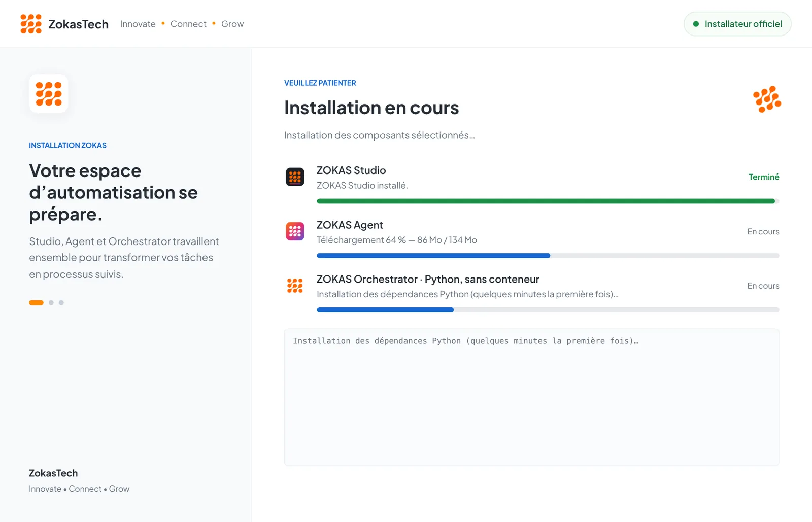Click the Terminé status label
The height and width of the screenshot is (522, 812).
764,177
